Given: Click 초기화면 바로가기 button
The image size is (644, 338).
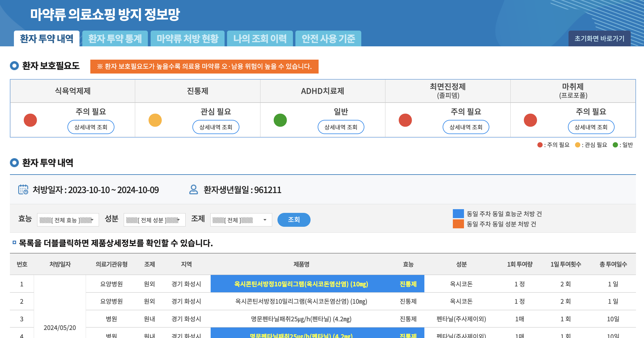Looking at the screenshot, I should click(x=599, y=39).
